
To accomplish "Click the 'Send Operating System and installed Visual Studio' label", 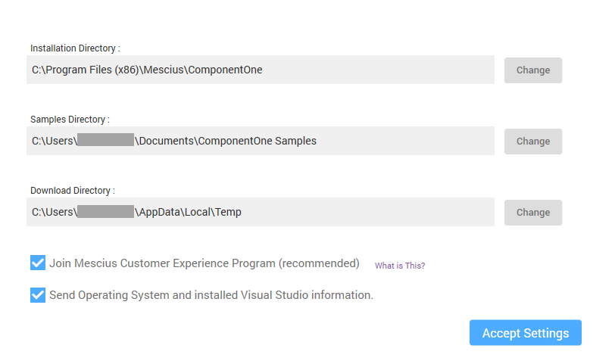I will 211,295.
